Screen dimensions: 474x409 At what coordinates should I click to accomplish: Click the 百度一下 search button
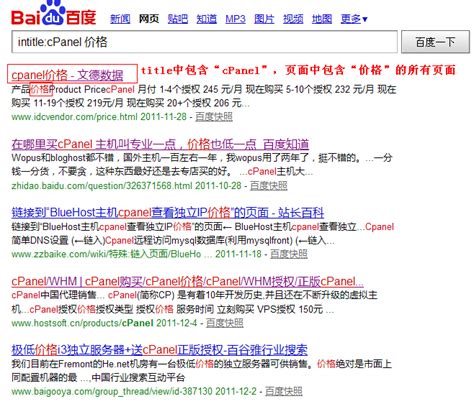click(435, 42)
